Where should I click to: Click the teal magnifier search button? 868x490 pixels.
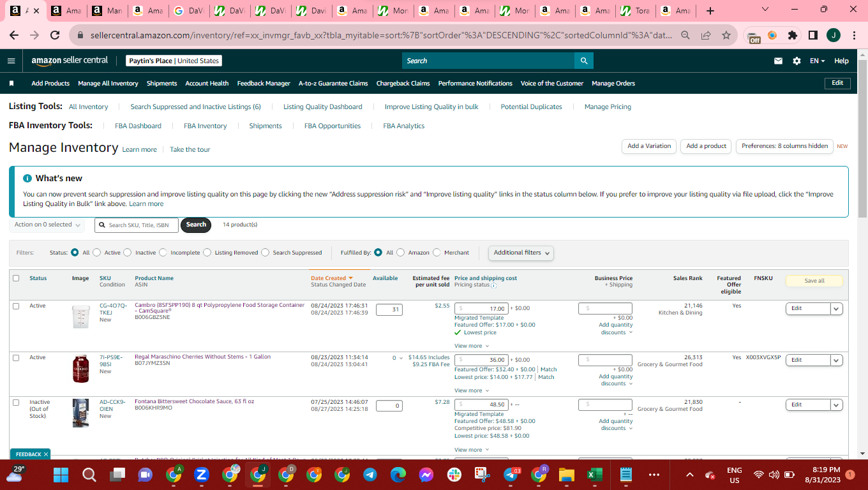pyautogui.click(x=583, y=61)
